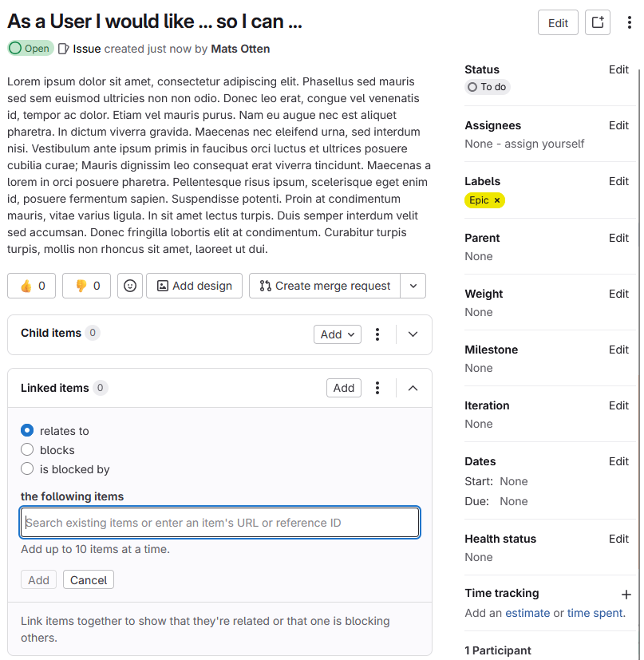Select the 'is blocked by' radio option
The width and height of the screenshot is (644, 660).
point(27,469)
